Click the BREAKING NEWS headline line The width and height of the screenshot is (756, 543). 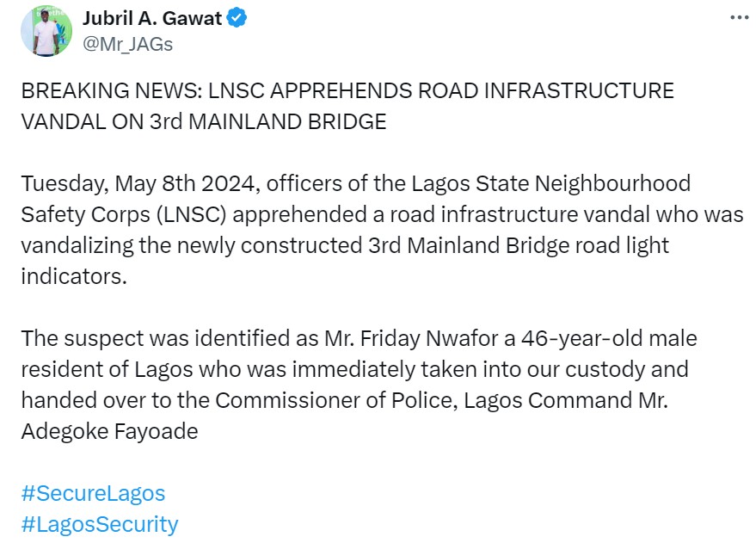(x=347, y=91)
